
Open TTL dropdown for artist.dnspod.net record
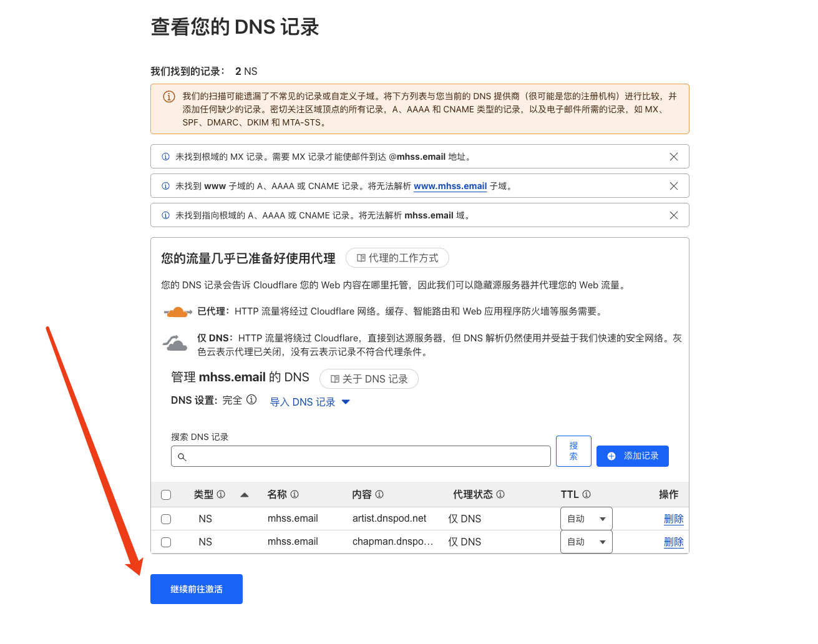587,519
